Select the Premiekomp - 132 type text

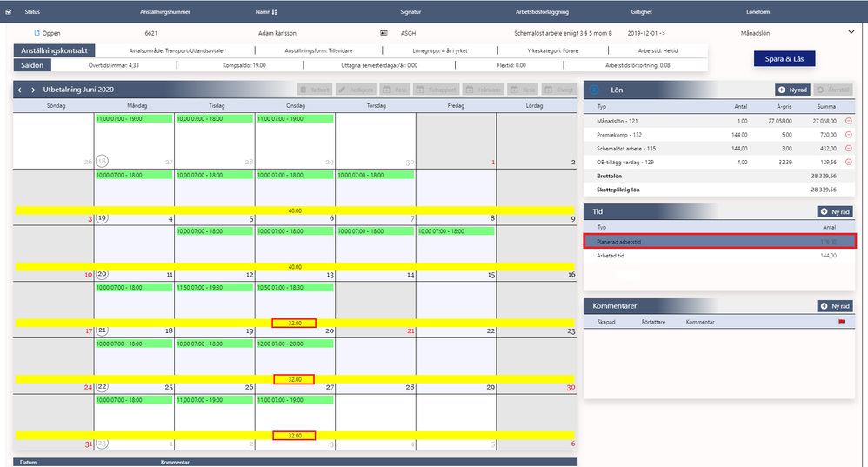[619, 135]
